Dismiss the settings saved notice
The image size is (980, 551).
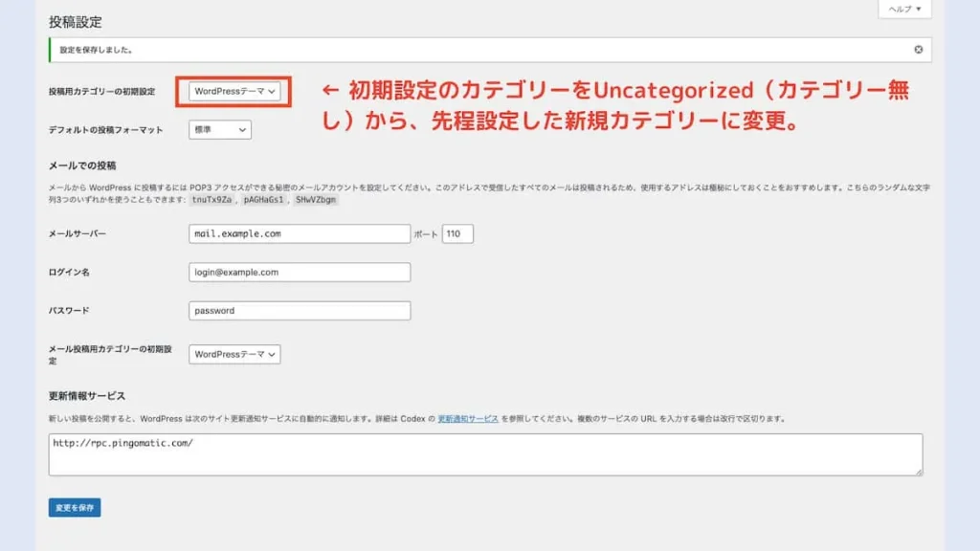click(x=918, y=50)
